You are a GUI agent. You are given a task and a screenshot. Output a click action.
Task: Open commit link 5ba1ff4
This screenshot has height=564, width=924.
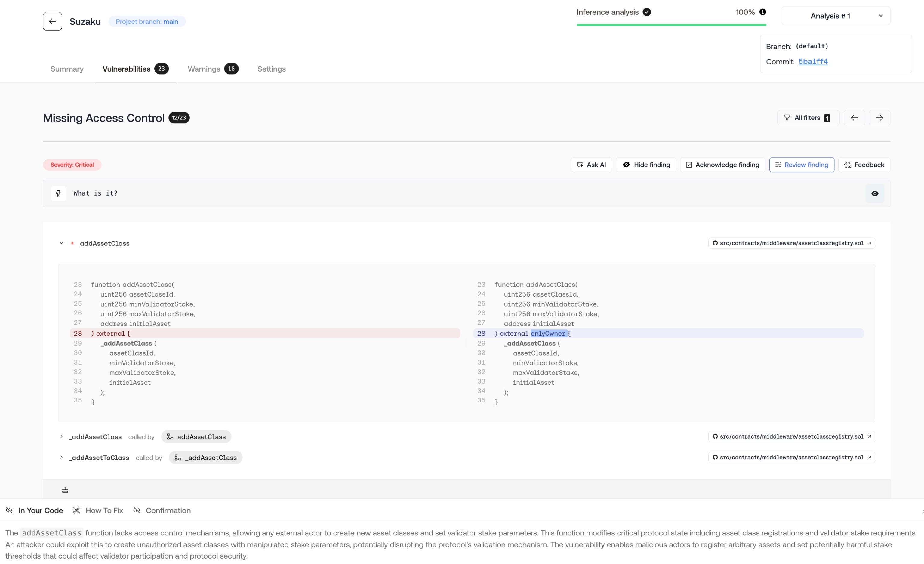click(813, 61)
